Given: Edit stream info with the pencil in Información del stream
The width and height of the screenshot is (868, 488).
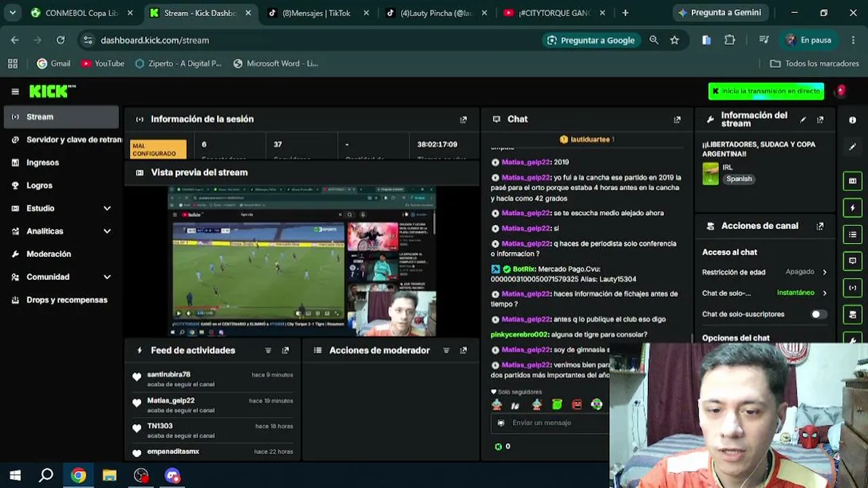Looking at the screenshot, I should 803,119.
